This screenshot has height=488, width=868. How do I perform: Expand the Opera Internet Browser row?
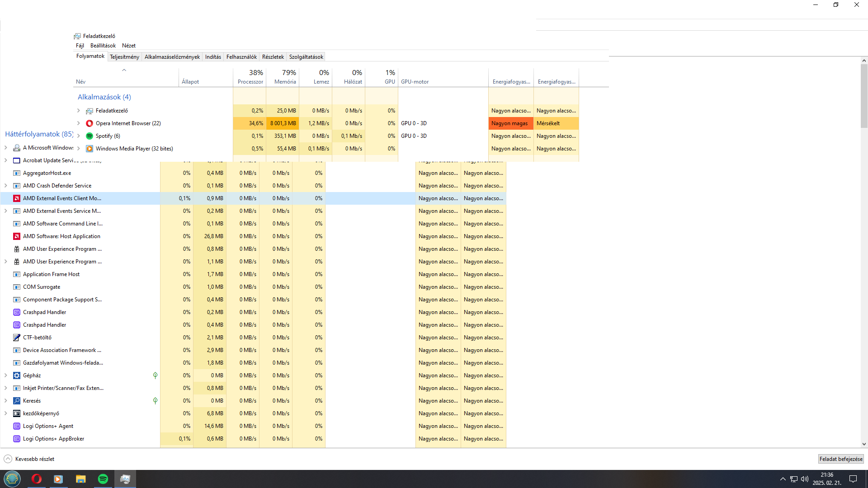pyautogui.click(x=78, y=123)
